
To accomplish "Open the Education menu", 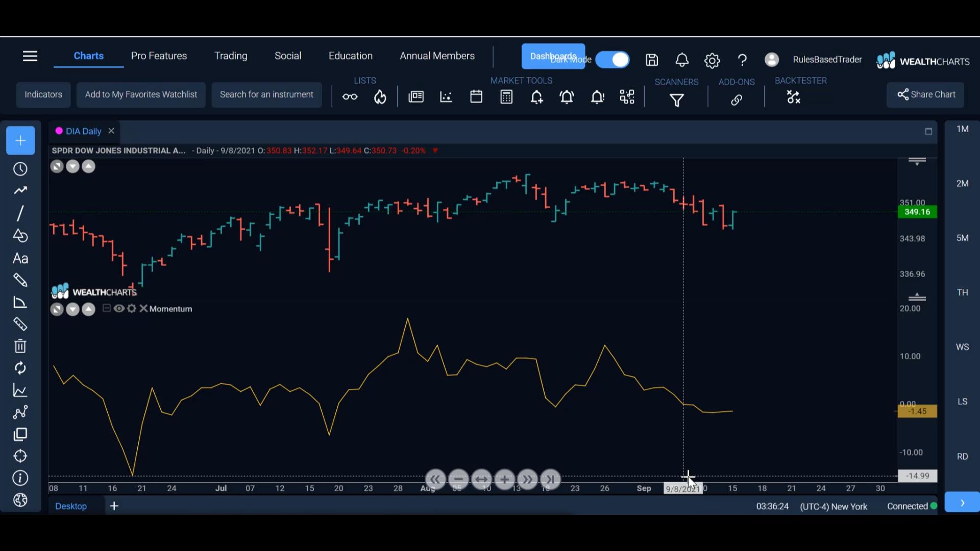I will (351, 56).
